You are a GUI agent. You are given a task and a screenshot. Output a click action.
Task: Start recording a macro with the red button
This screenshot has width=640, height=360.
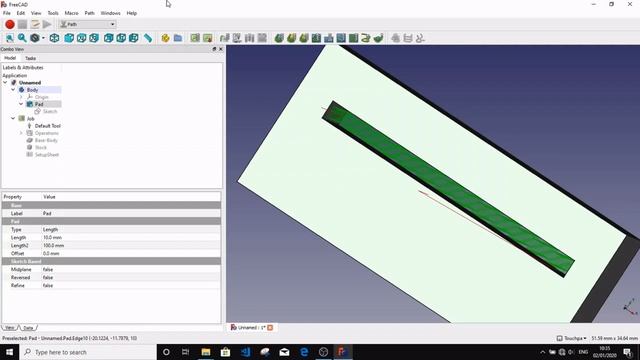click(10, 24)
